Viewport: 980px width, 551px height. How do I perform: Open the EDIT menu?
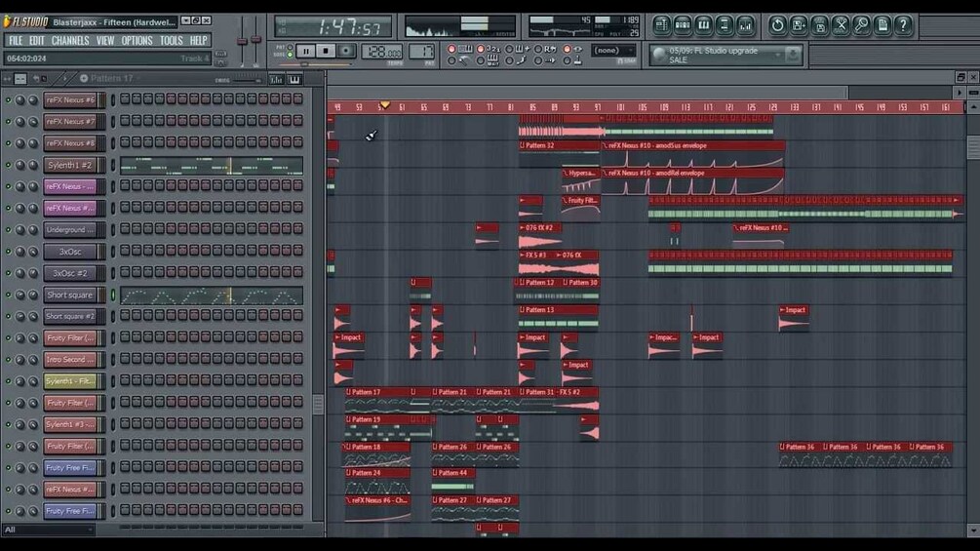pyautogui.click(x=37, y=41)
